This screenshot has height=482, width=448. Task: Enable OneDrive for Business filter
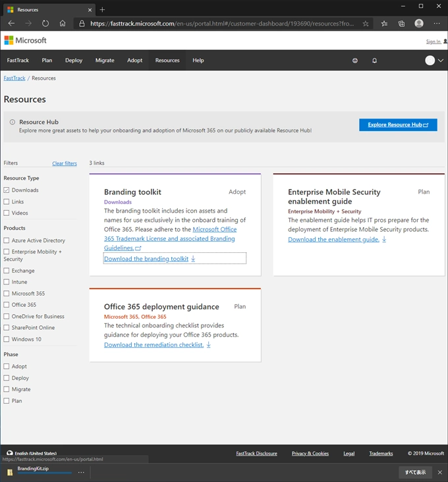[7, 316]
